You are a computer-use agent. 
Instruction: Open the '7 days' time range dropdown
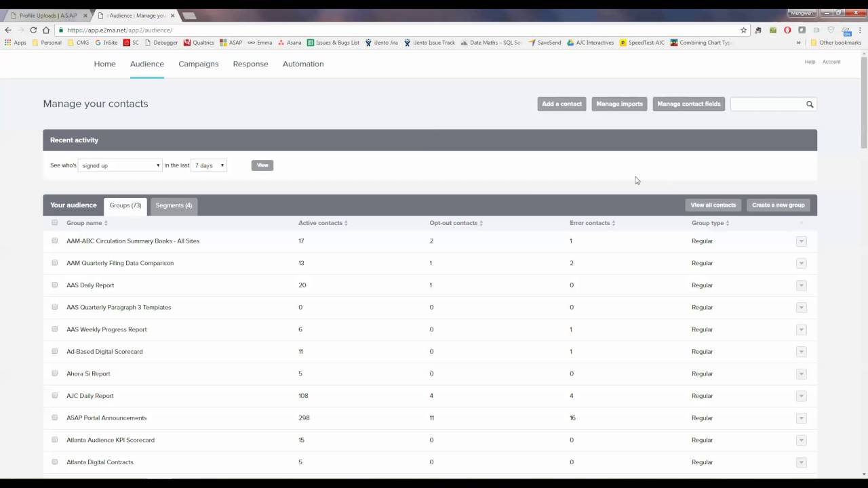pos(209,165)
